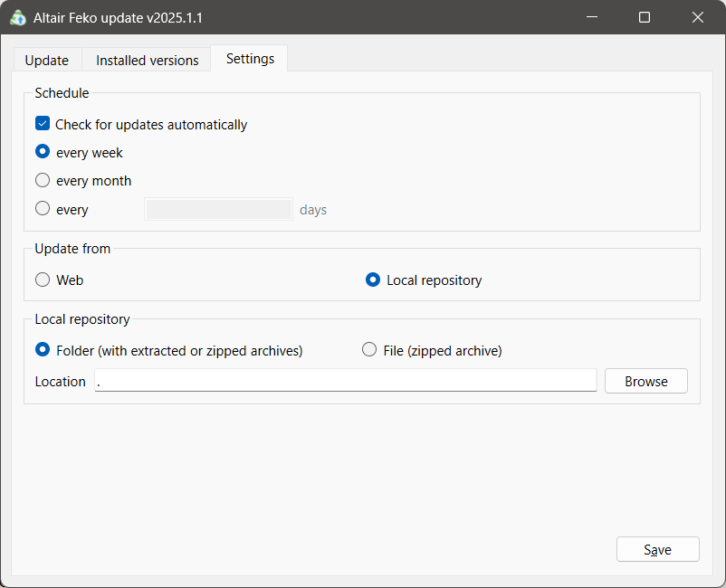
Task: Choose the every month schedule option
Action: point(43,180)
